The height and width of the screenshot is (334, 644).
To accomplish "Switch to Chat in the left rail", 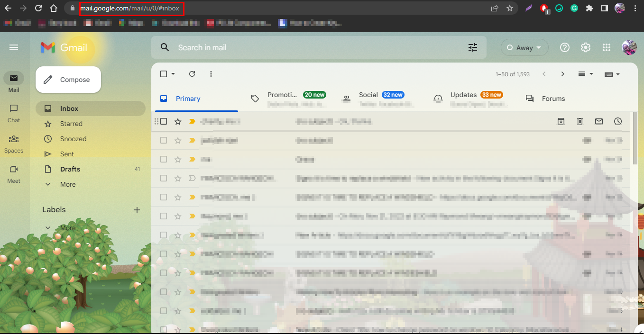I will pos(14,114).
